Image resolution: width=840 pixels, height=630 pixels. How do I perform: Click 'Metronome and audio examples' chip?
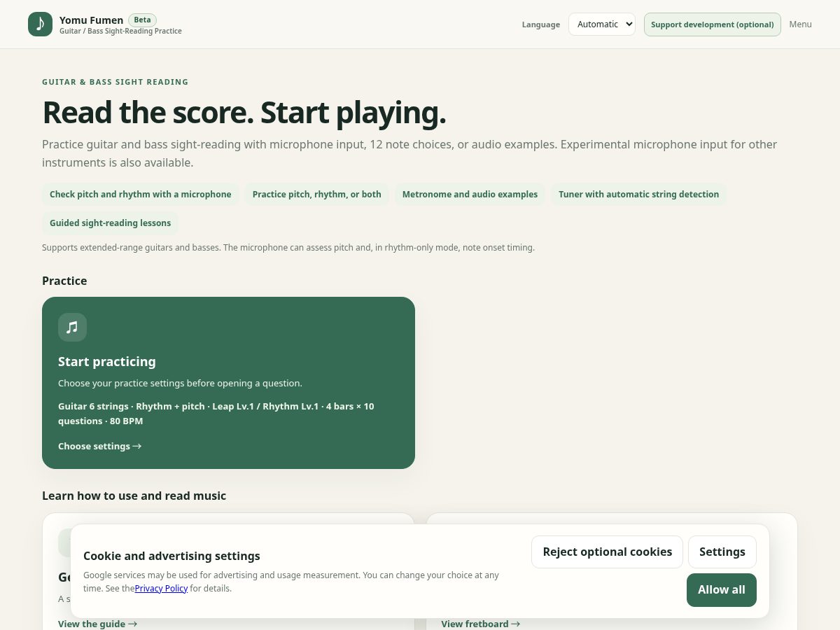[470, 195]
